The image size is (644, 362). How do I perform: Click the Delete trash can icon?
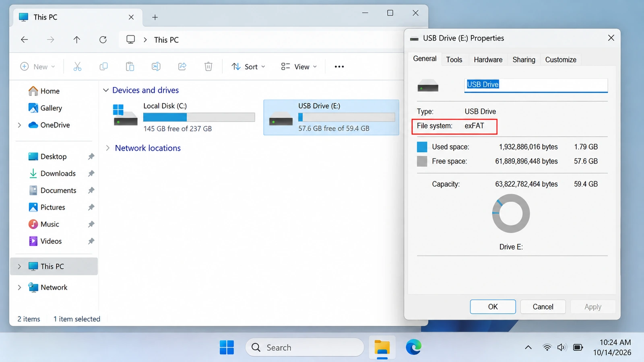click(208, 66)
